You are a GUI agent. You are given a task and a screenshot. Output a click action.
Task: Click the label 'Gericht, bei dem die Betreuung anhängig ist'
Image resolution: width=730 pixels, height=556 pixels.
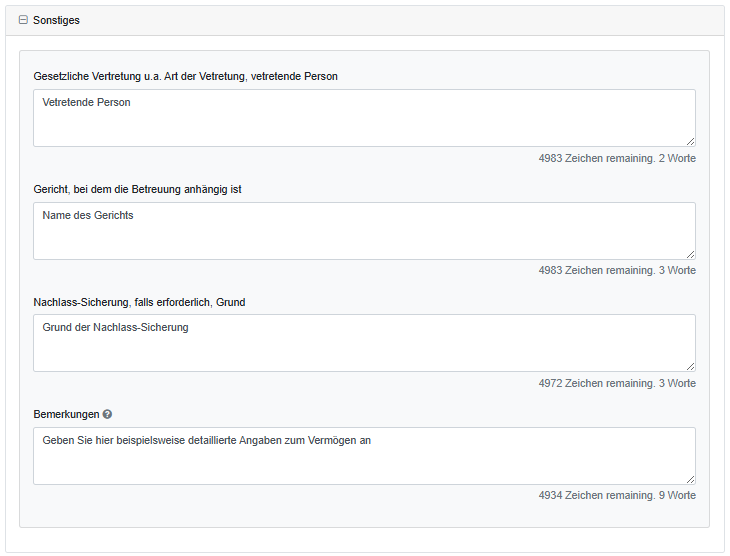point(137,189)
